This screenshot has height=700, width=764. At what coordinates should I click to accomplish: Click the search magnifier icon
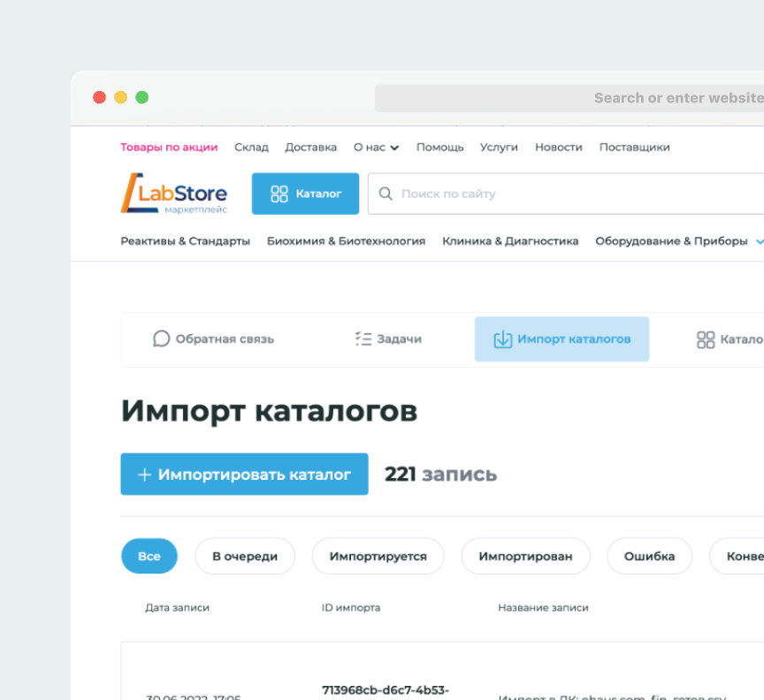click(386, 194)
